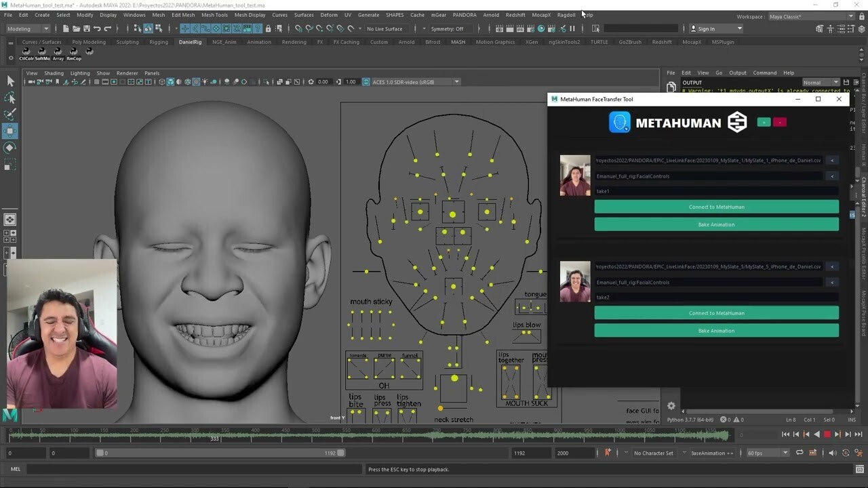
Task: Select the Lasso selection tool
Action: (x=10, y=98)
